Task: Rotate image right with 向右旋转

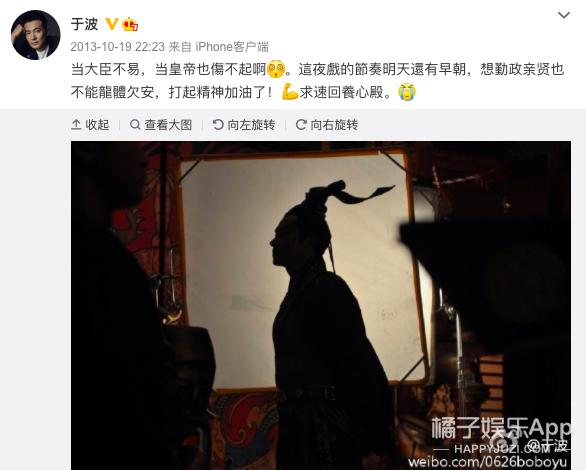Action: point(327,125)
